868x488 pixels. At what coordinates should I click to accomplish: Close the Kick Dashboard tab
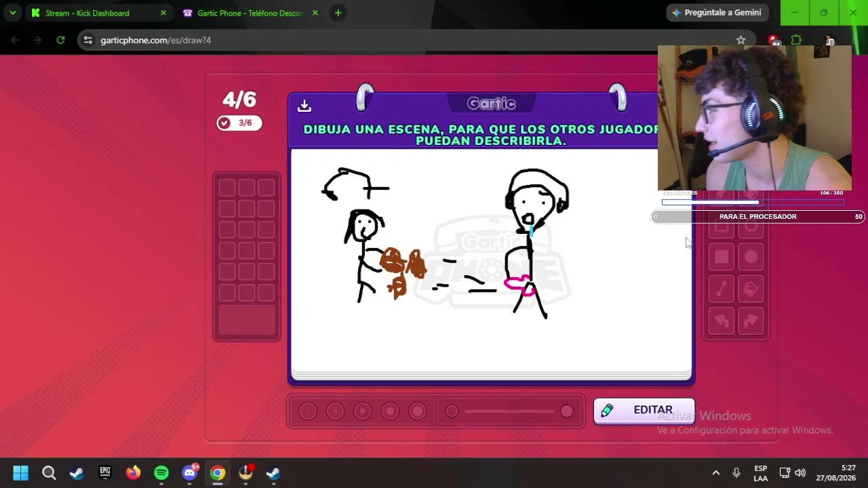pos(163,13)
